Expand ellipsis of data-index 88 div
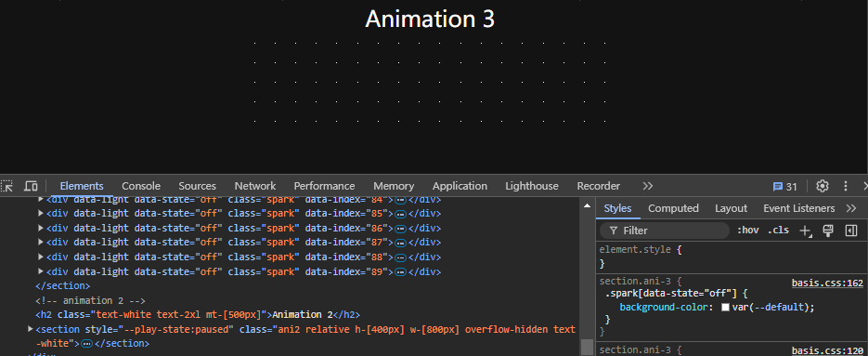The height and width of the screenshot is (356, 868). 400,257
